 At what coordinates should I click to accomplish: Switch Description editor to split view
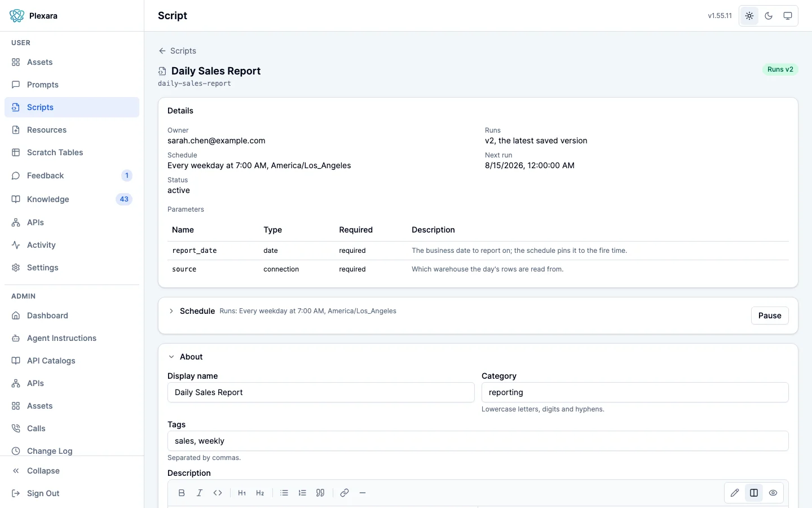(754, 493)
